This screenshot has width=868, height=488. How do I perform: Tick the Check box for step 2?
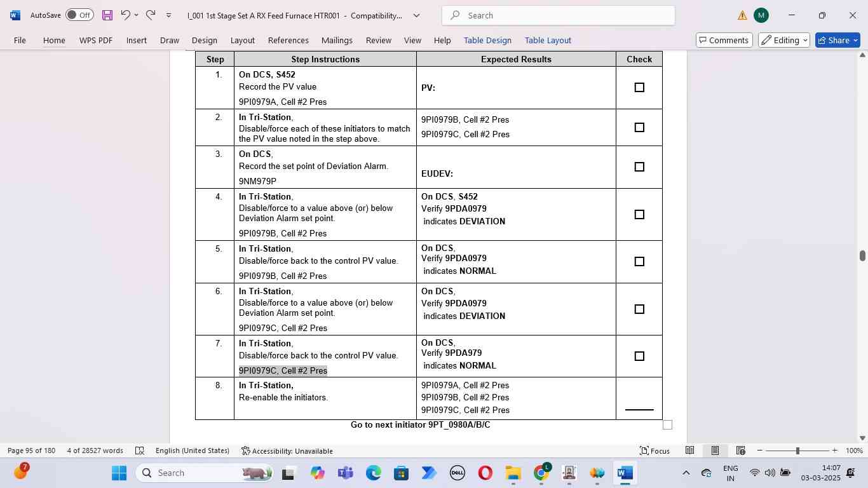639,128
